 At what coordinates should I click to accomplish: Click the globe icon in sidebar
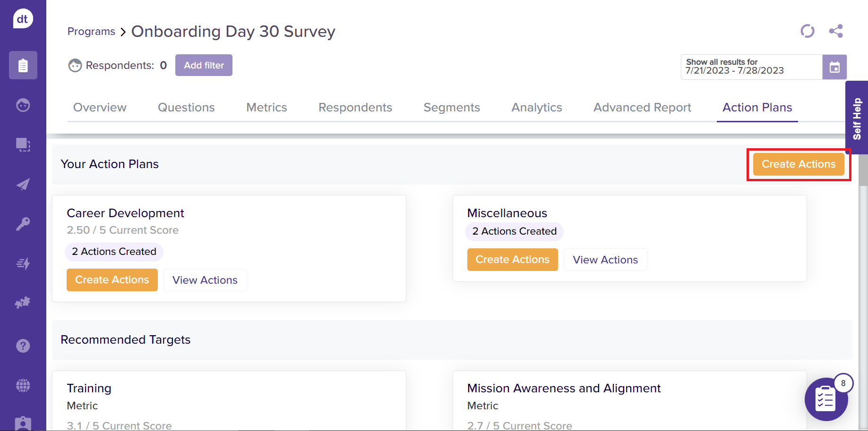(x=23, y=386)
